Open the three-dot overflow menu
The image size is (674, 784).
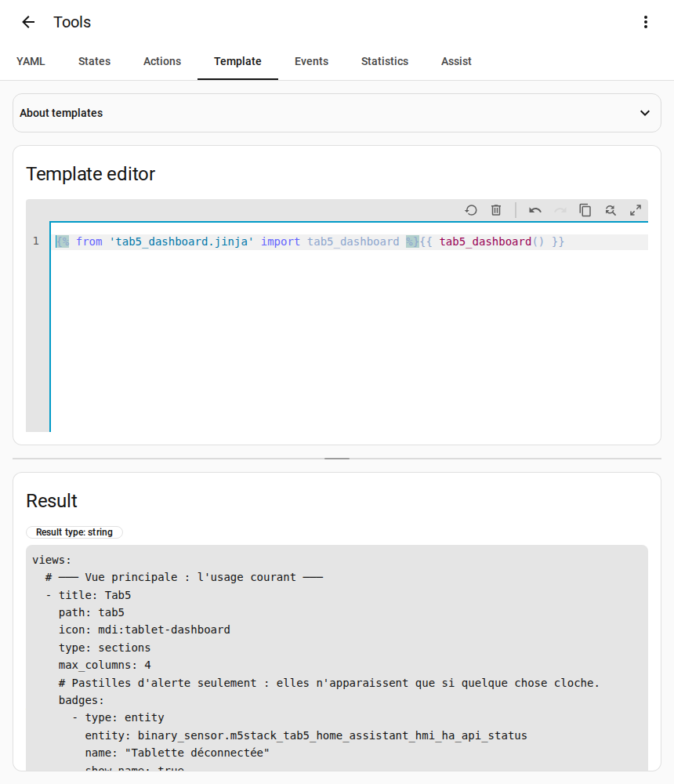646,22
